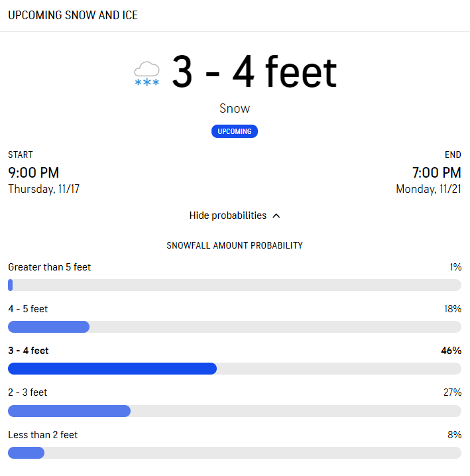
Task: Click the Thursday, 11/17 start date
Action: (44, 189)
